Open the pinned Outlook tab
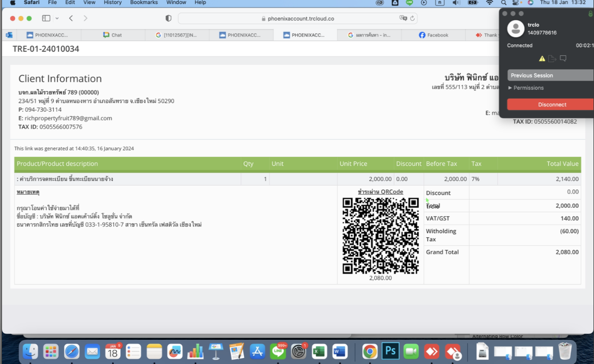The width and height of the screenshot is (594, 364). click(x=9, y=35)
